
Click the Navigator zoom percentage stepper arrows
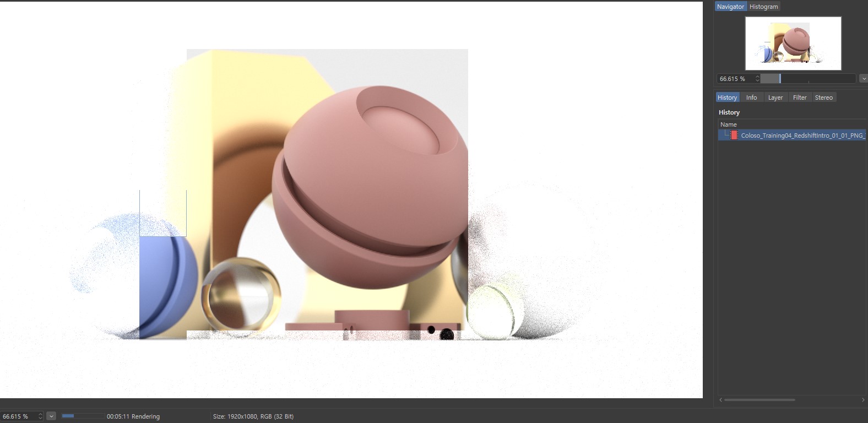pos(757,79)
